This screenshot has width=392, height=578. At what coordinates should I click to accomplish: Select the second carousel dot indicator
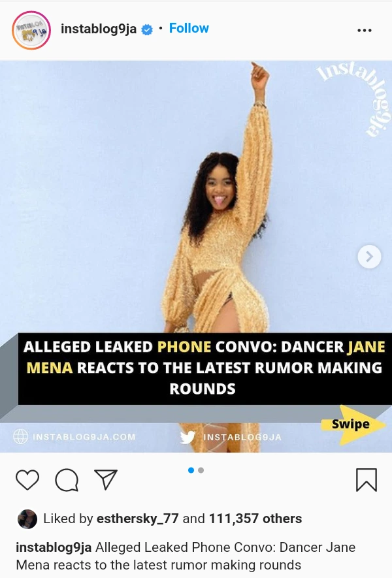(201, 470)
